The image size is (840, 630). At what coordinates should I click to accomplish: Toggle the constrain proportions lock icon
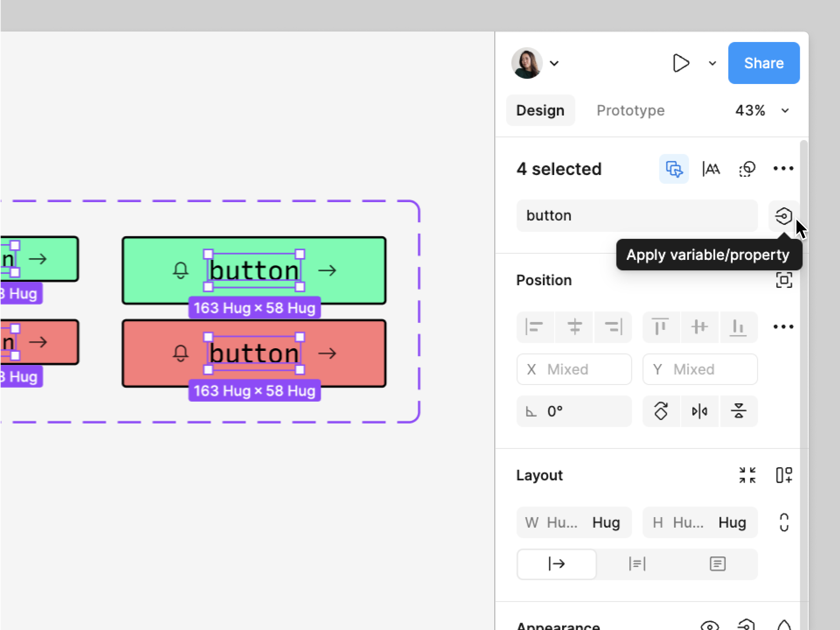pyautogui.click(x=784, y=522)
